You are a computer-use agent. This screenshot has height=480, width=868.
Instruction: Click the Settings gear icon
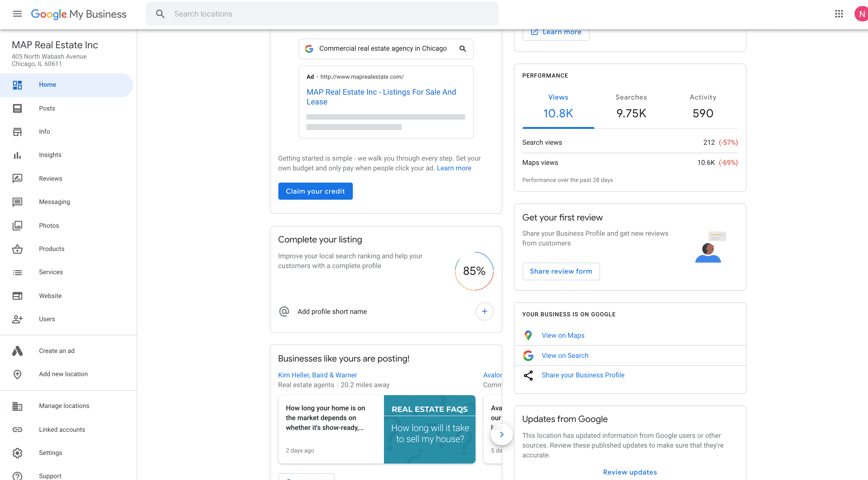(x=17, y=453)
